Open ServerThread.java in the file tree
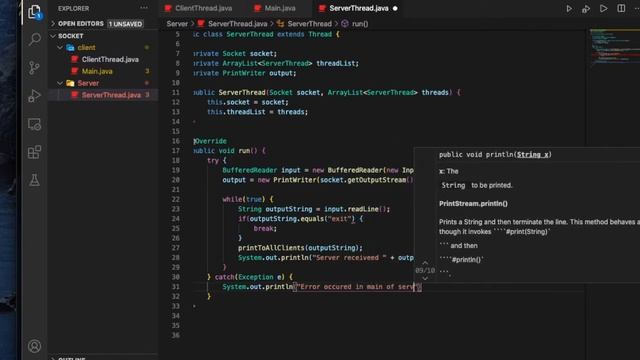640x360 pixels. 111,95
